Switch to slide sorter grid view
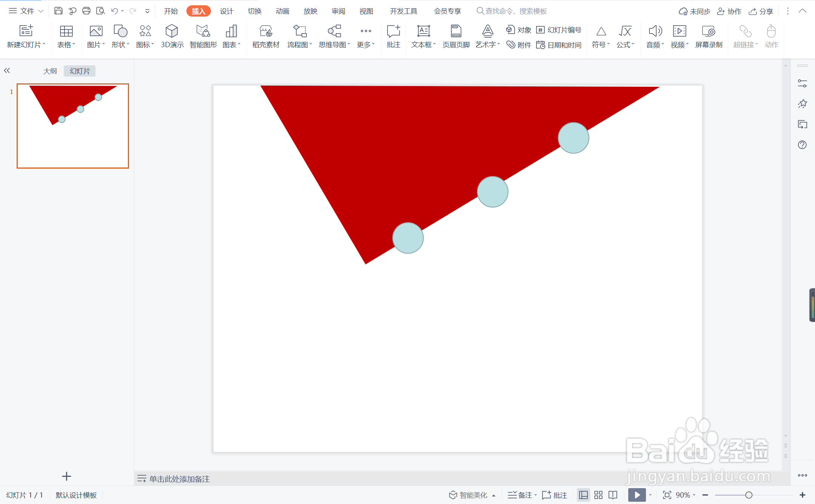 point(598,495)
